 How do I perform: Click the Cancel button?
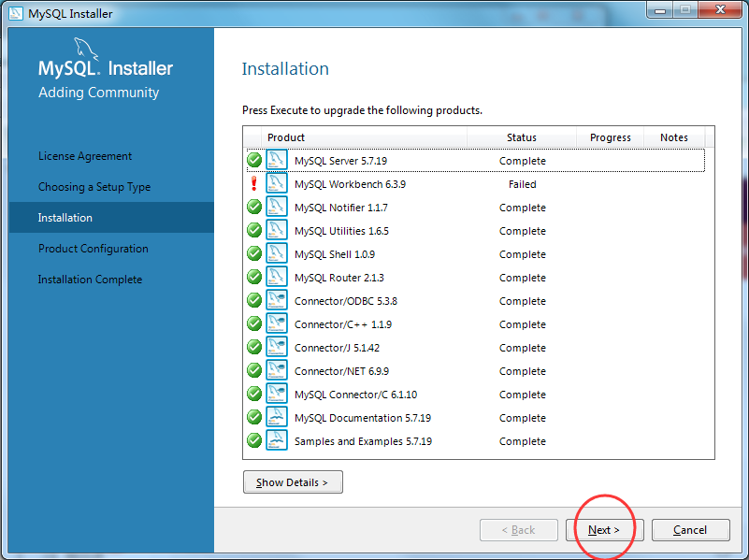tap(690, 530)
